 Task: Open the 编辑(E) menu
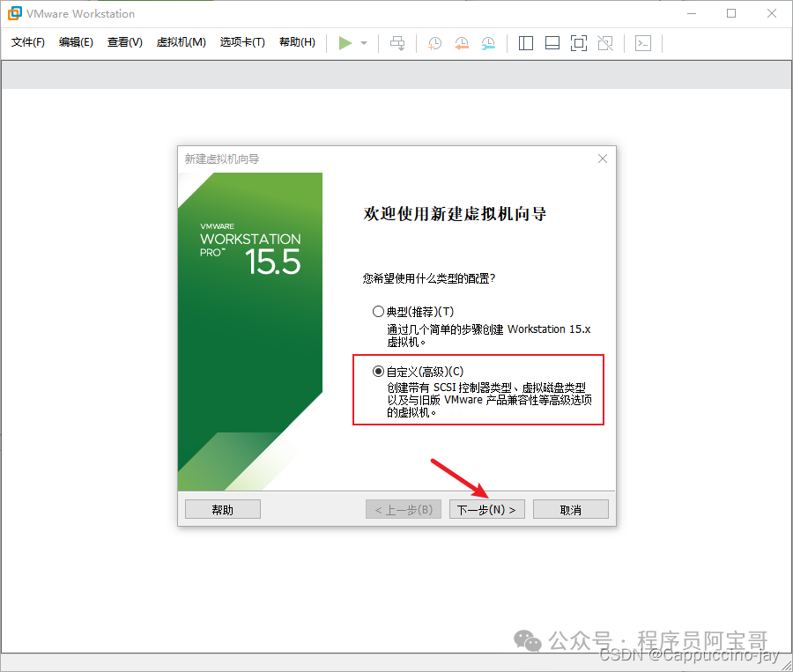(x=76, y=42)
